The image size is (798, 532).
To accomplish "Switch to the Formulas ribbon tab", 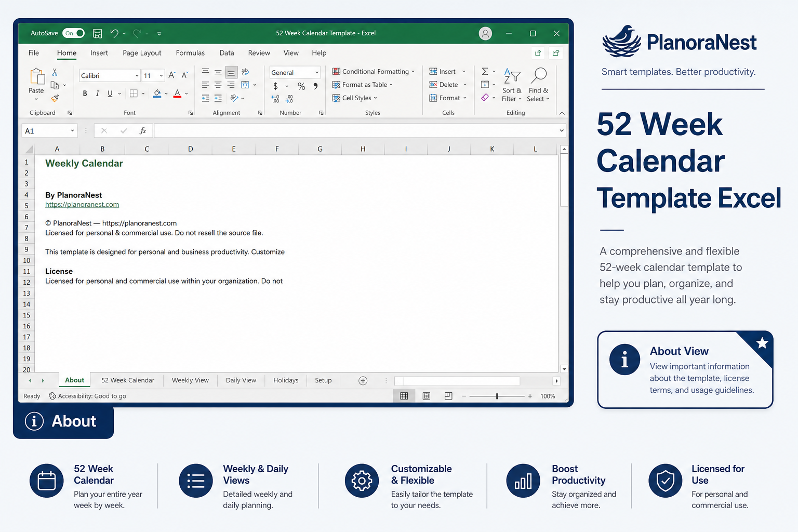I will (190, 53).
